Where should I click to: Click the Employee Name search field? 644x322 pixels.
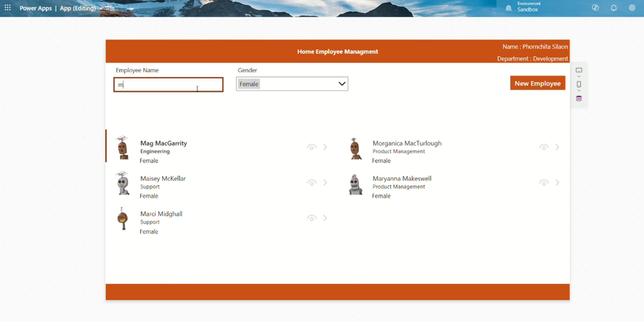click(x=169, y=85)
